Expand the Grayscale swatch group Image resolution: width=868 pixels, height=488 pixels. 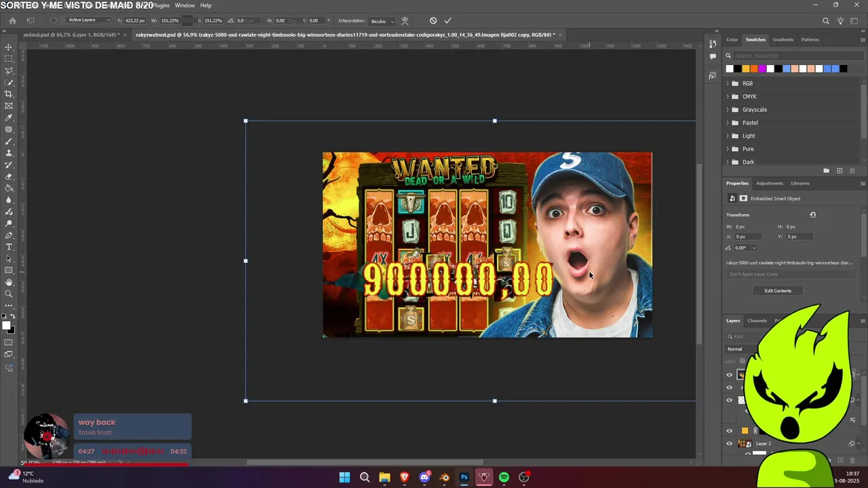pos(728,110)
